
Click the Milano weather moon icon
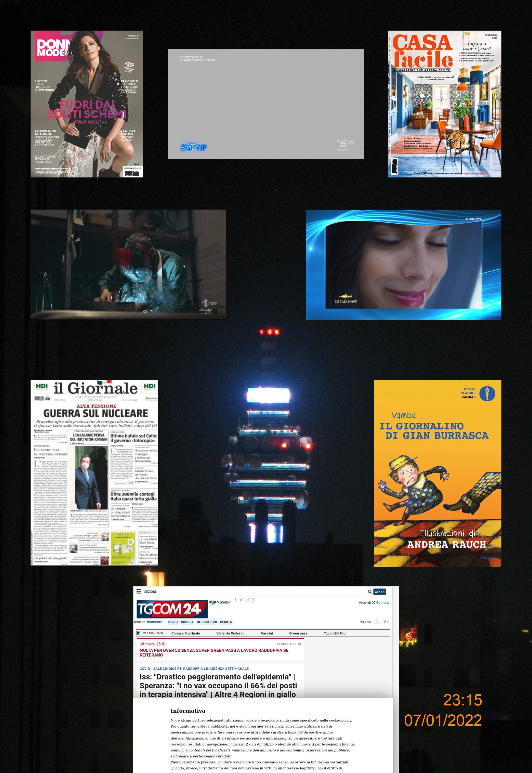(x=377, y=621)
